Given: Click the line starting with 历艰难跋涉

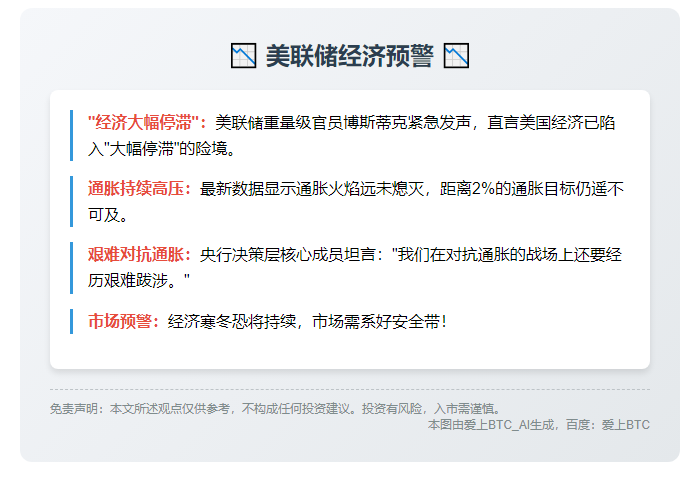Looking at the screenshot, I should (x=139, y=281).
